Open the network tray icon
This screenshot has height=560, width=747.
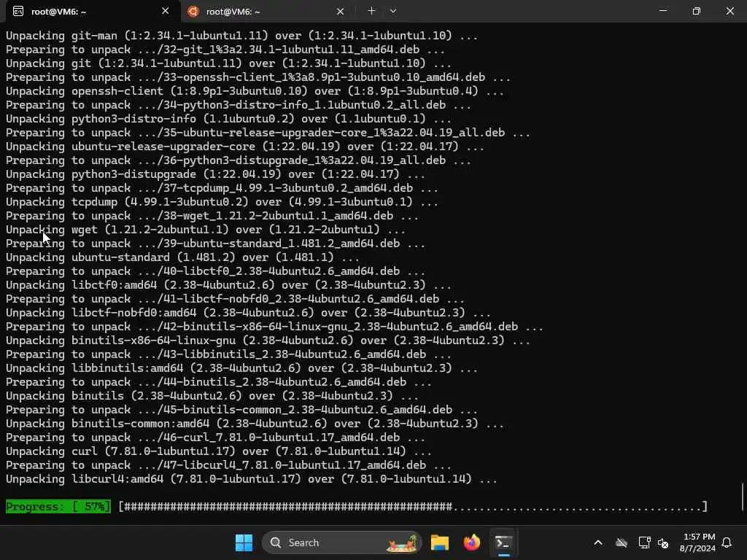[644, 542]
